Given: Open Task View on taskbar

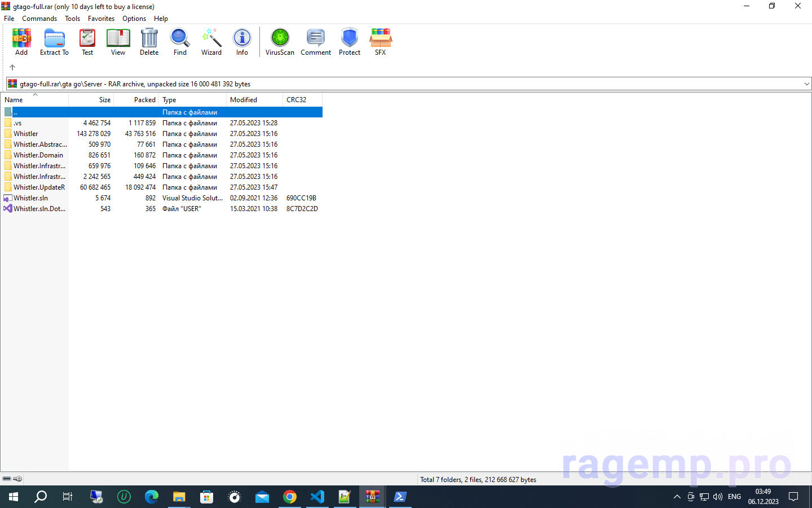Looking at the screenshot, I should click(68, 497).
